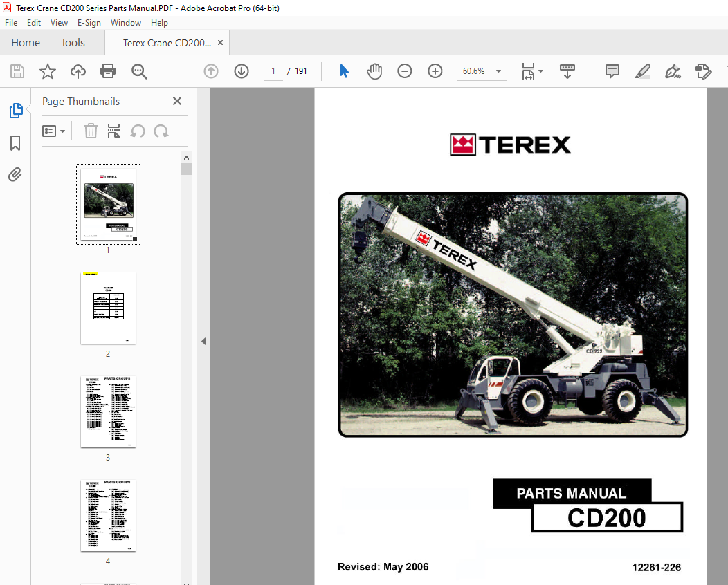
Task: Open the E-Sign menu
Action: [89, 23]
